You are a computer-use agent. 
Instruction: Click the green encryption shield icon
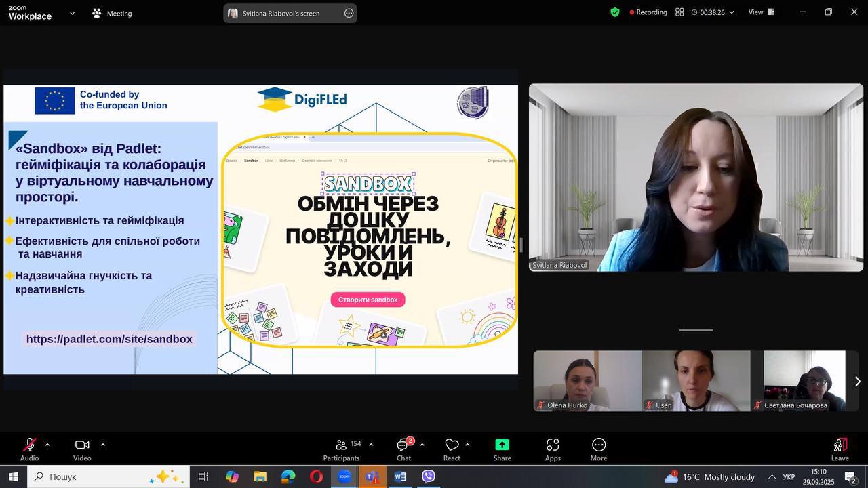615,12
